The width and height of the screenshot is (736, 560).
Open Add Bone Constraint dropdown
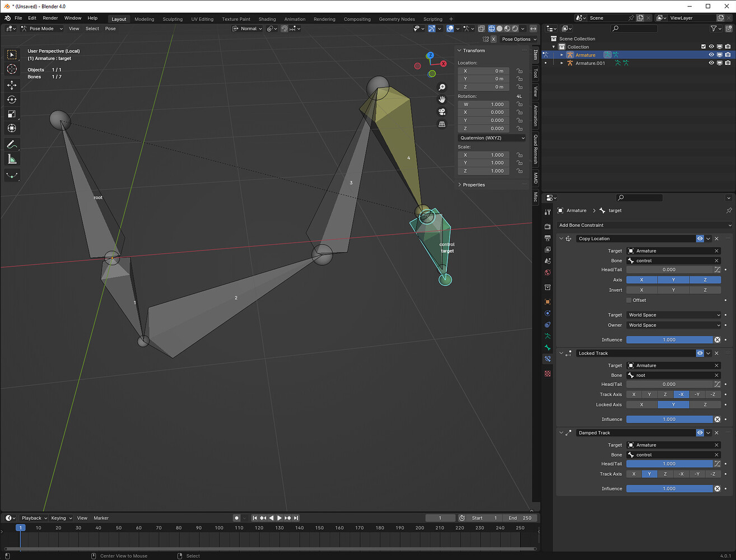[645, 225]
